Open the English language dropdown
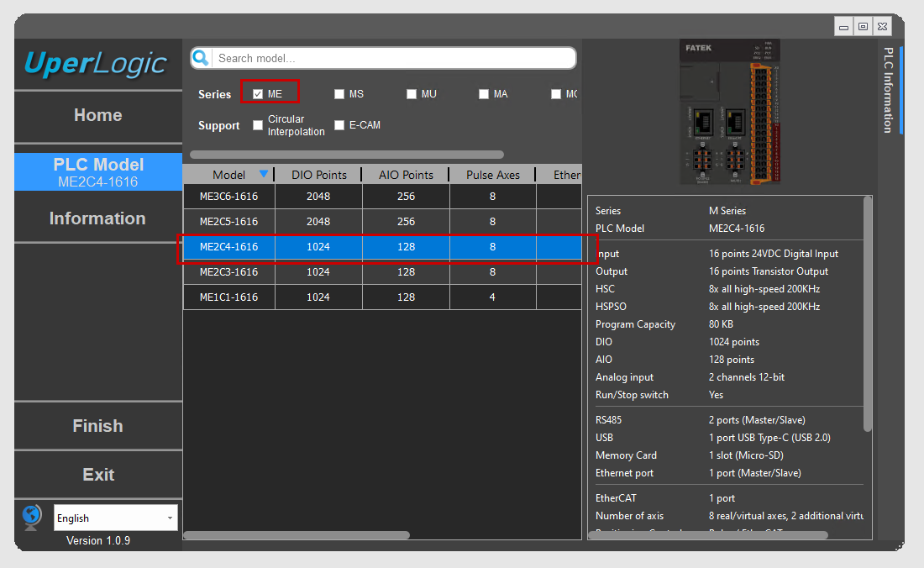 115,518
